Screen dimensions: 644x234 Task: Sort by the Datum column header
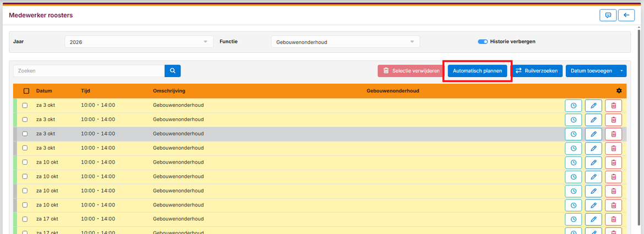44,91
